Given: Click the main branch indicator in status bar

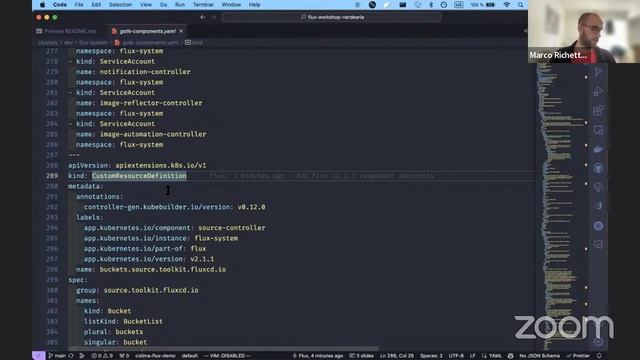Looking at the screenshot, I should pyautogui.click(x=57, y=356).
